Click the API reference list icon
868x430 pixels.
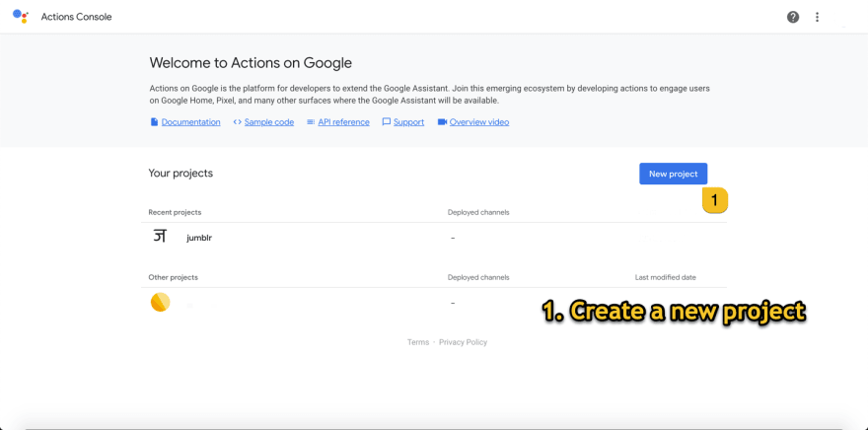[x=311, y=121]
